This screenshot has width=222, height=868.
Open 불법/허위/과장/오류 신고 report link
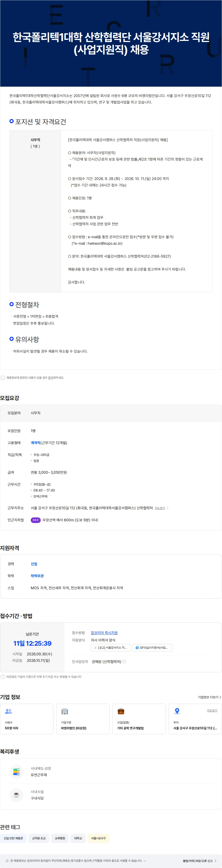200,861
